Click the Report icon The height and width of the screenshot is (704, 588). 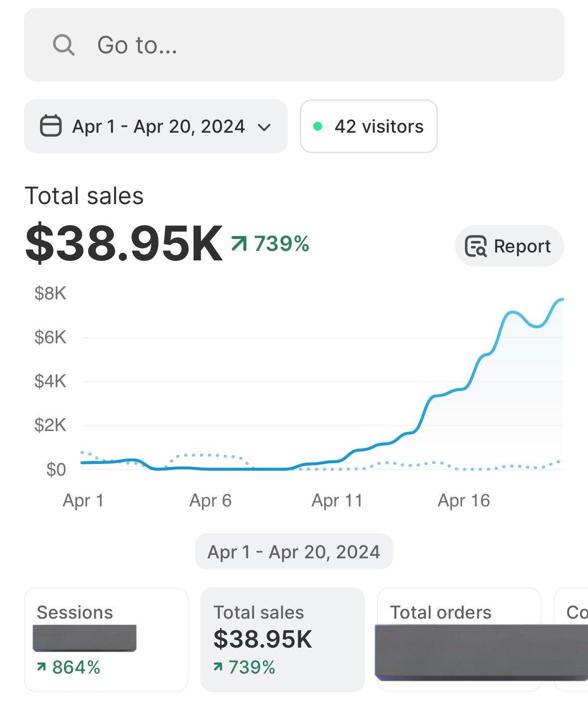[475, 246]
